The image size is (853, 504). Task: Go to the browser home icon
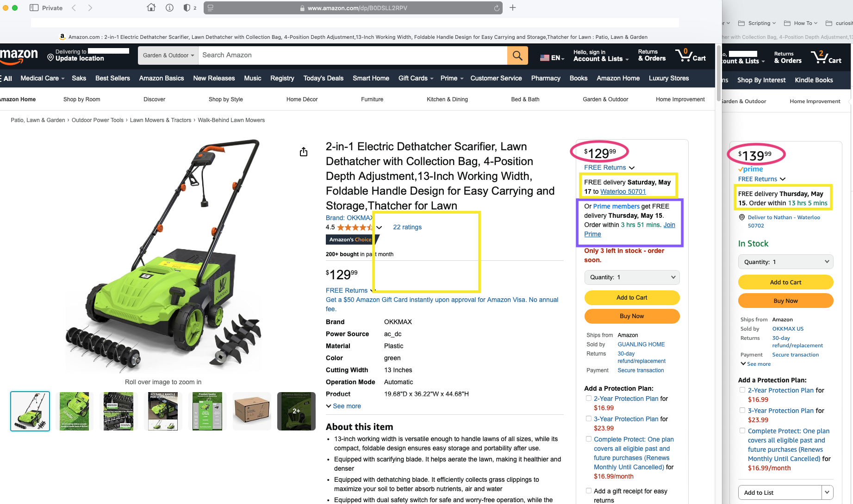[x=151, y=7]
